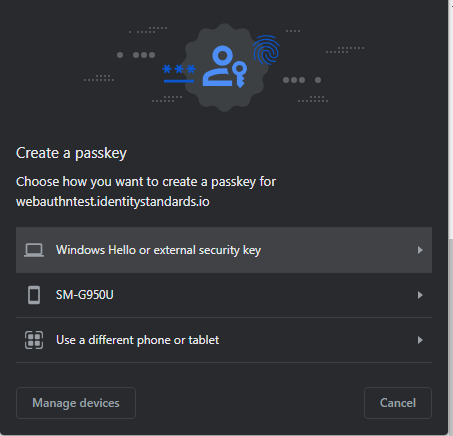453x436 pixels.
Task: Click the blue fingerprint icon in the illustration
Action: (x=266, y=50)
